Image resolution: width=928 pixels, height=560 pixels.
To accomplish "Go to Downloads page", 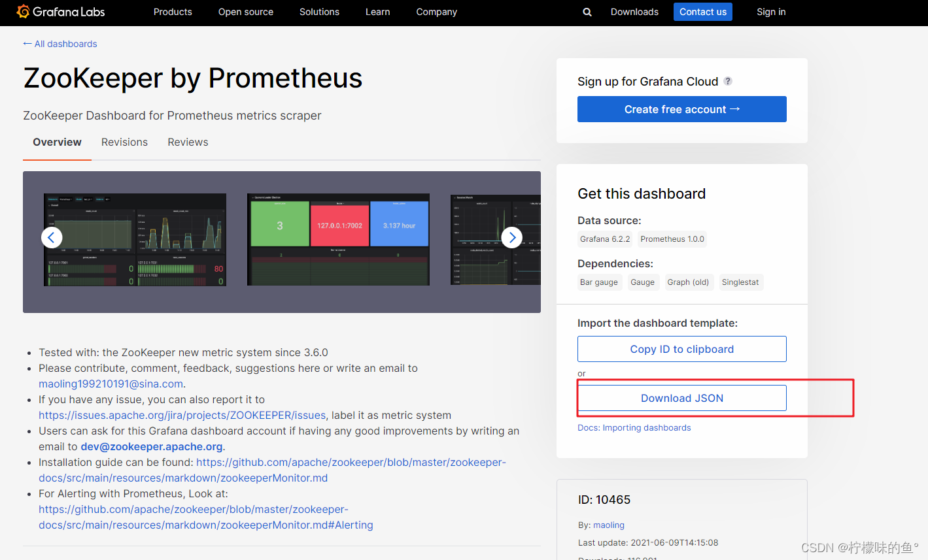I will pos(634,12).
